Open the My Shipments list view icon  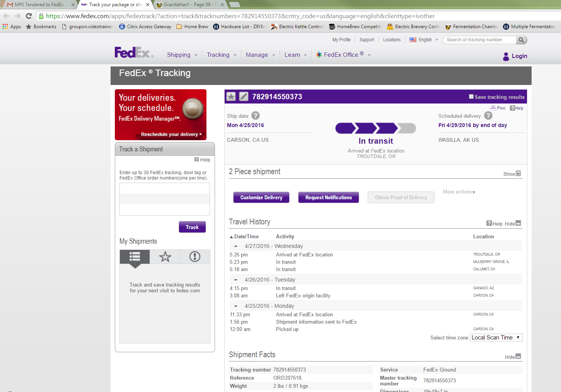tap(135, 256)
